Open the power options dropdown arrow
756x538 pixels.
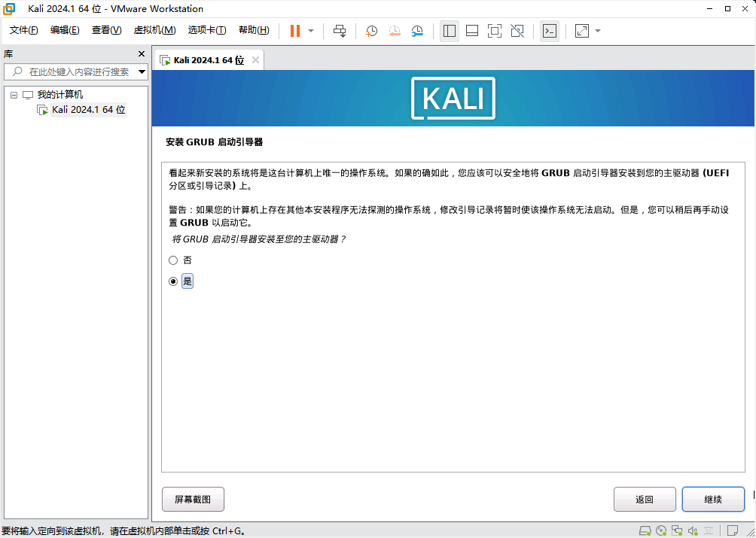pos(311,31)
